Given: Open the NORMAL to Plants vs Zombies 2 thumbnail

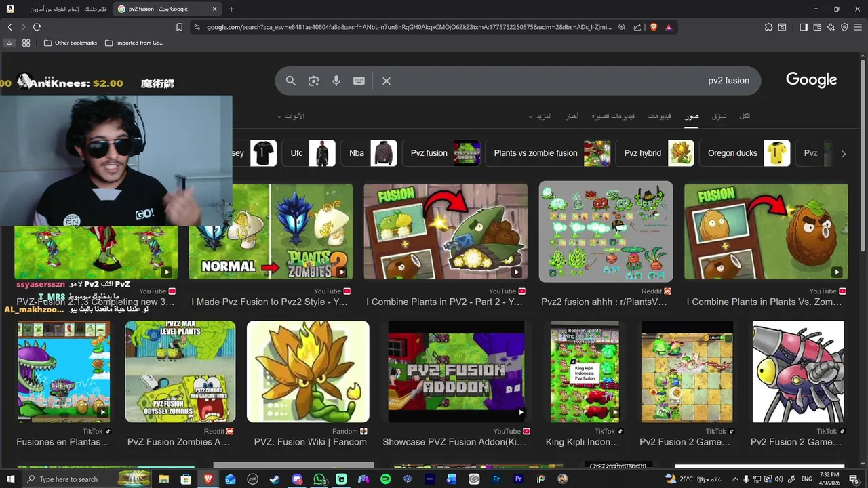Looking at the screenshot, I should pos(271,232).
